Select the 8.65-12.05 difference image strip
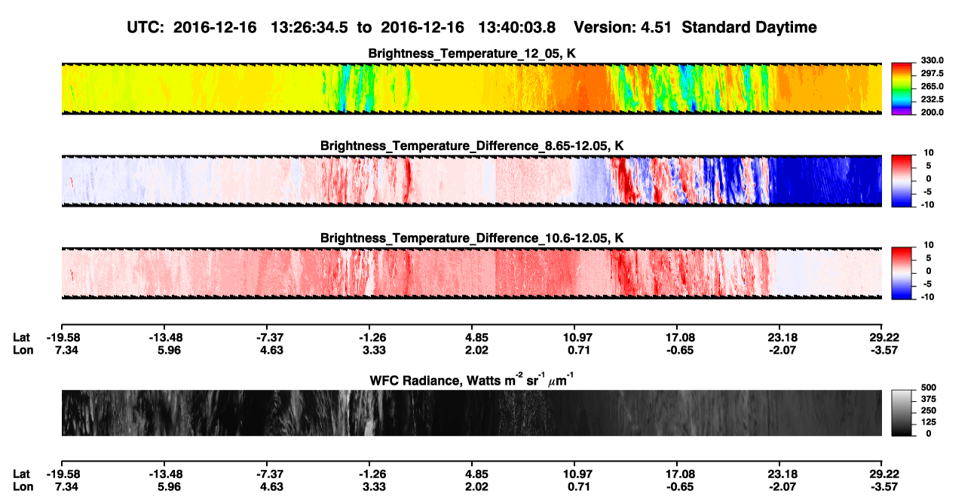Viewport: 980px width, 503px height. point(471,180)
